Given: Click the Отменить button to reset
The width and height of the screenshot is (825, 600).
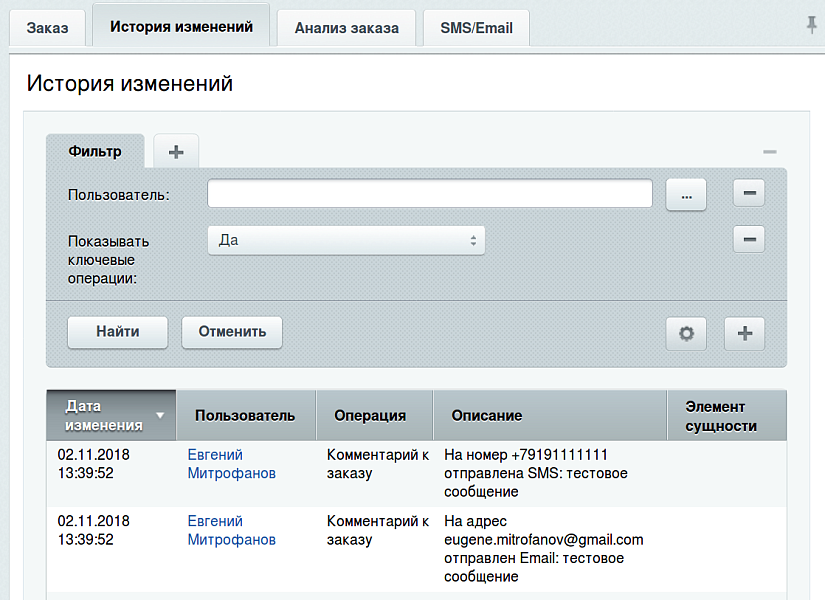Looking at the screenshot, I should click(x=231, y=332).
